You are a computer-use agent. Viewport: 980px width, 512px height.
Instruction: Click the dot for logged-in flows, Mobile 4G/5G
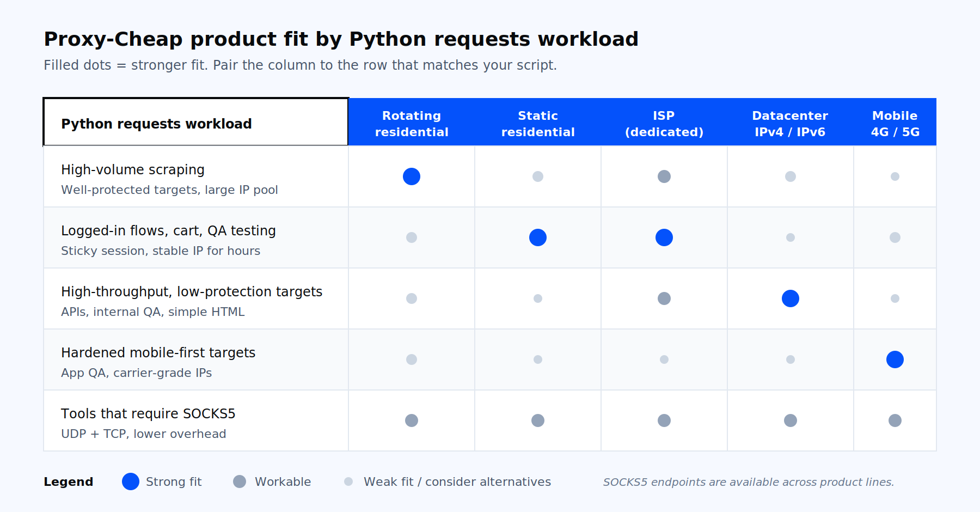coord(895,237)
